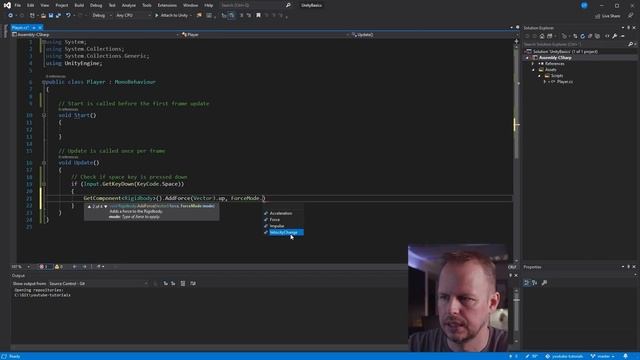The width and height of the screenshot is (640, 360).
Task: Click the Open File toolbar icon
Action: 43,16
